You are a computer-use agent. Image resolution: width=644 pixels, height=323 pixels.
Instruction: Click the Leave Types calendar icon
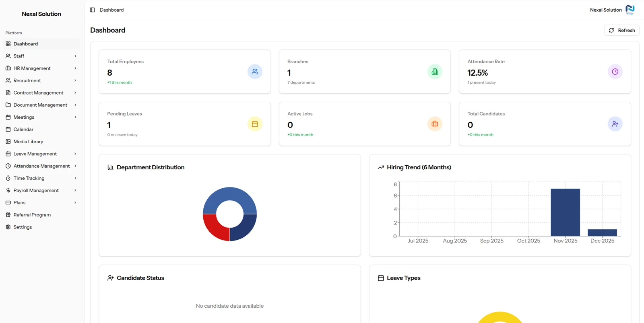pos(381,278)
